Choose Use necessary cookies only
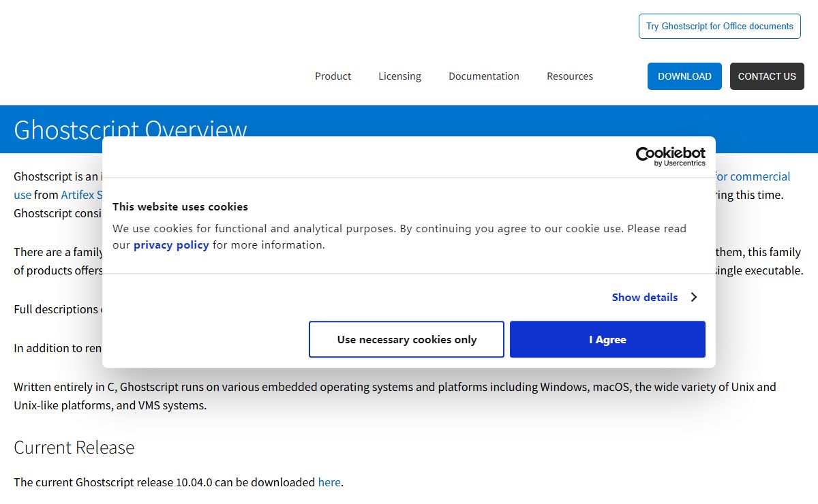The image size is (818, 504). tap(406, 339)
